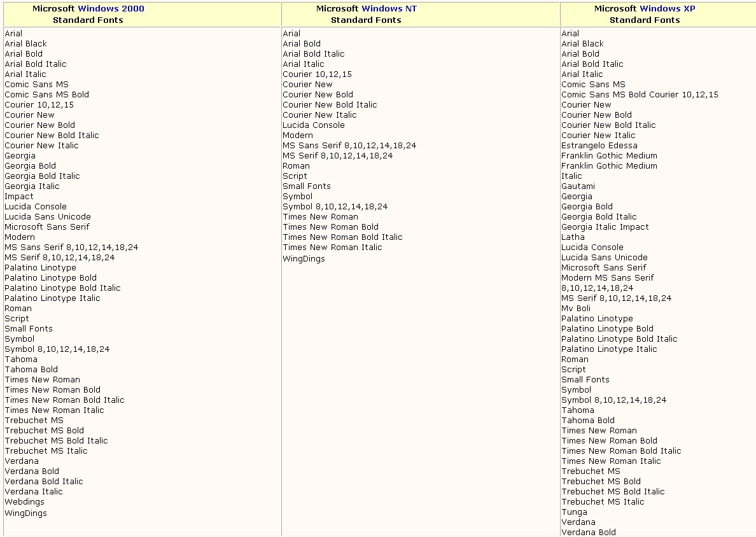The image size is (756, 537).
Task: Open the Windows XP link in header
Action: pos(668,9)
